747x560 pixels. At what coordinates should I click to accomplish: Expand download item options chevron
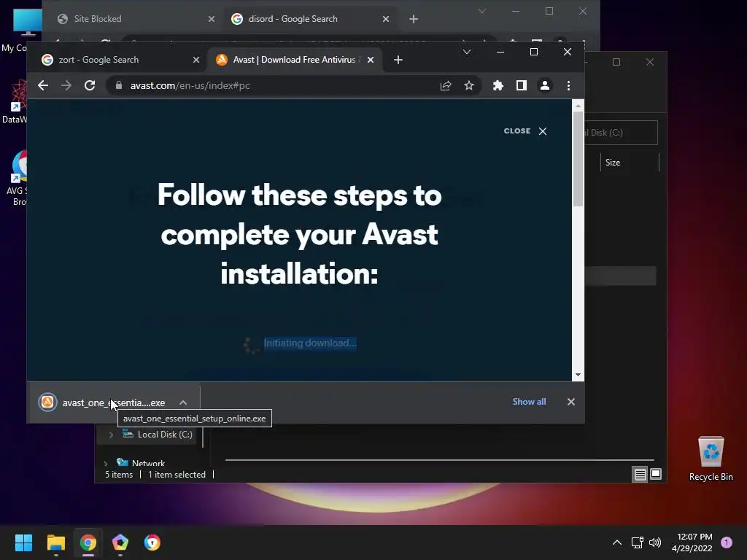coord(183,402)
